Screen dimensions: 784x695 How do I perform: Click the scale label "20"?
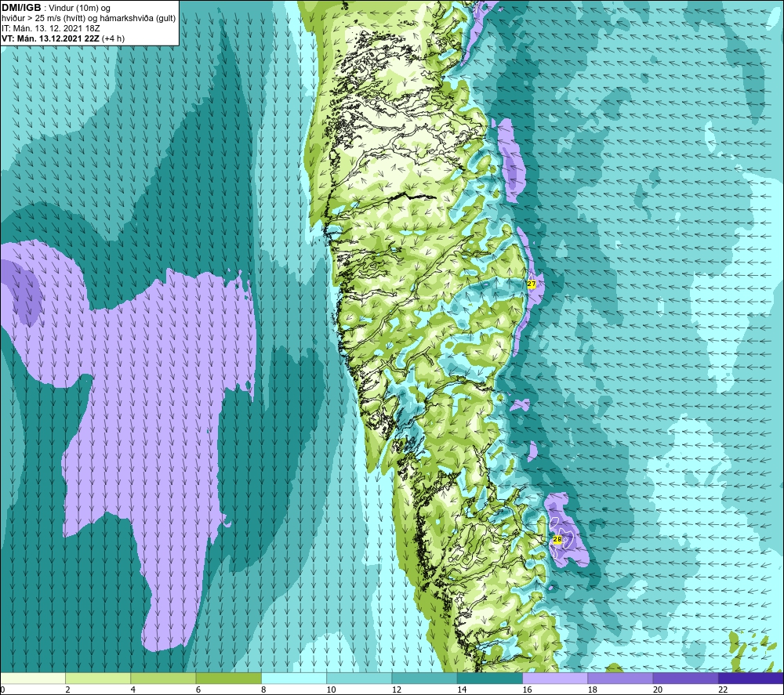point(658,690)
